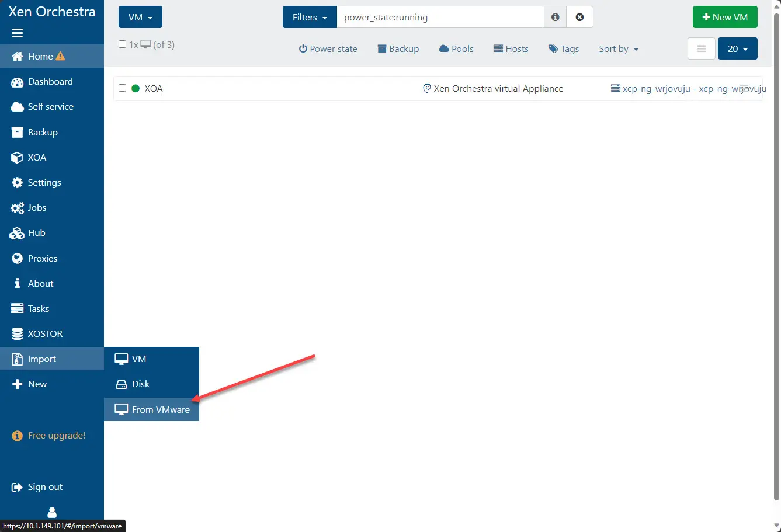Go to the Home page
The height and width of the screenshot is (532, 781).
pyautogui.click(x=52, y=56)
